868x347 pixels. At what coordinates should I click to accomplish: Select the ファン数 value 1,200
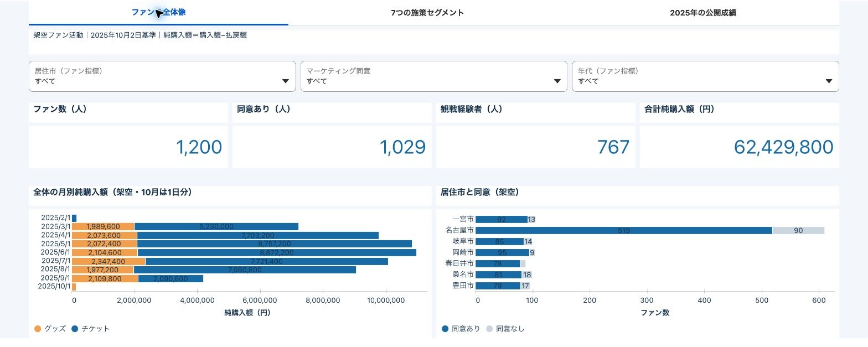pos(199,147)
